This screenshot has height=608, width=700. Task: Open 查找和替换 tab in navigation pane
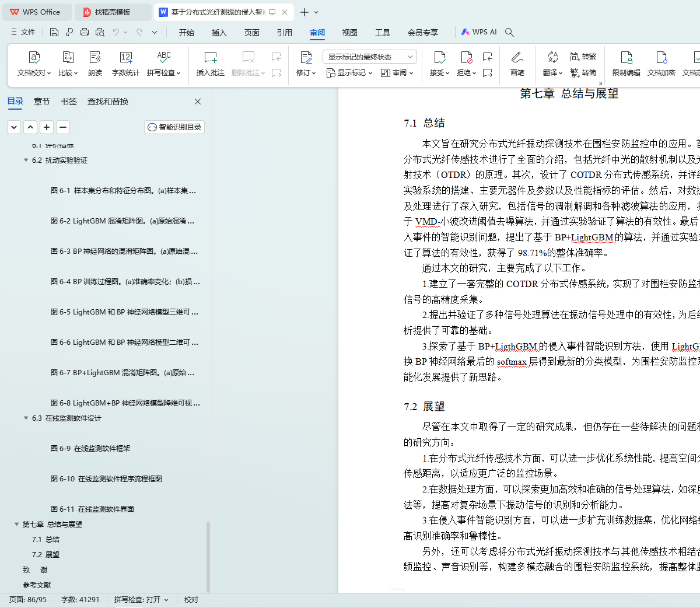point(108,102)
